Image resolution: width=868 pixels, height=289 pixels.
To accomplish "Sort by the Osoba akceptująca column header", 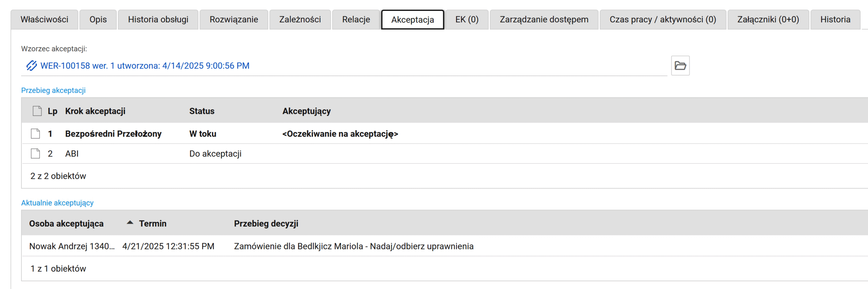I will [66, 224].
